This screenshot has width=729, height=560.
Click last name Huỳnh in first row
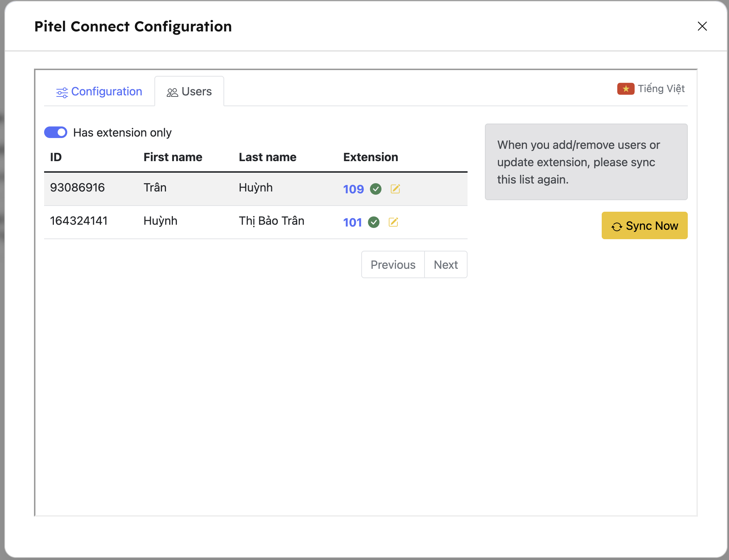click(x=256, y=188)
